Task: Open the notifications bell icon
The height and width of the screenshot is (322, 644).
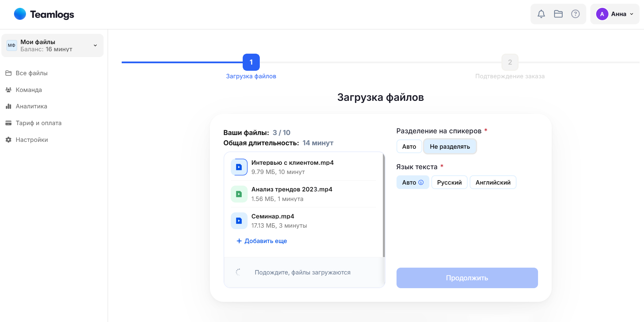Action: pos(541,14)
